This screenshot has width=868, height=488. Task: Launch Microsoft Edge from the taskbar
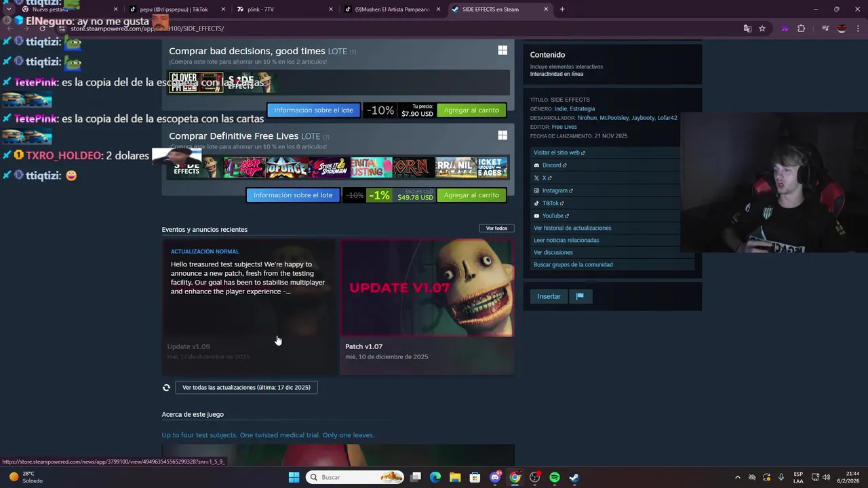coord(435,477)
